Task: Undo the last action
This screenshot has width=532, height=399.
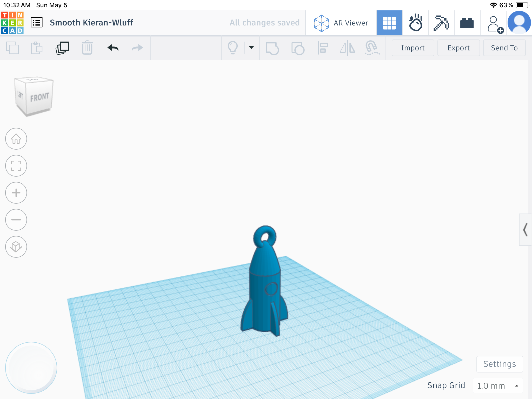Action: click(x=113, y=48)
